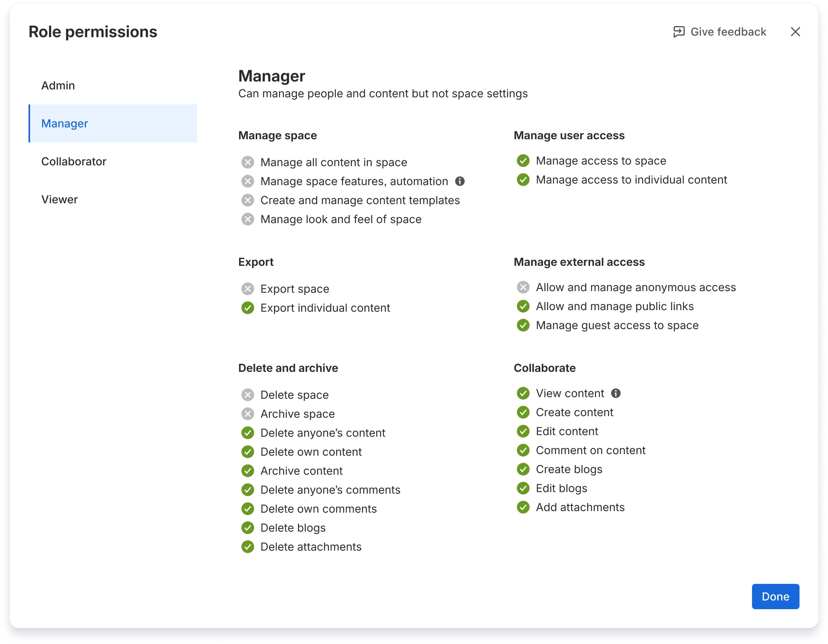Screen dimensions: 828x644
Task: Click the denied icon for Manage look and feel
Action: [x=248, y=219]
